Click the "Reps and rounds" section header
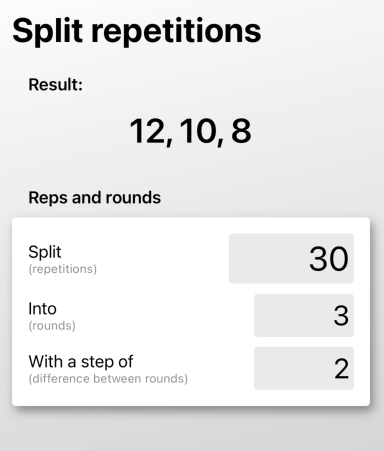 pos(95,198)
